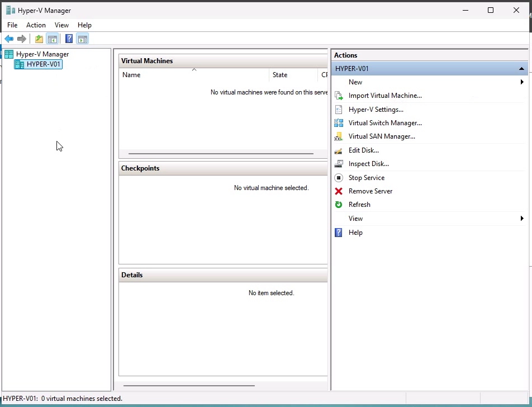Toggle Show/Hide Console Tree toolbar icon
The image size is (532, 407).
click(53, 39)
